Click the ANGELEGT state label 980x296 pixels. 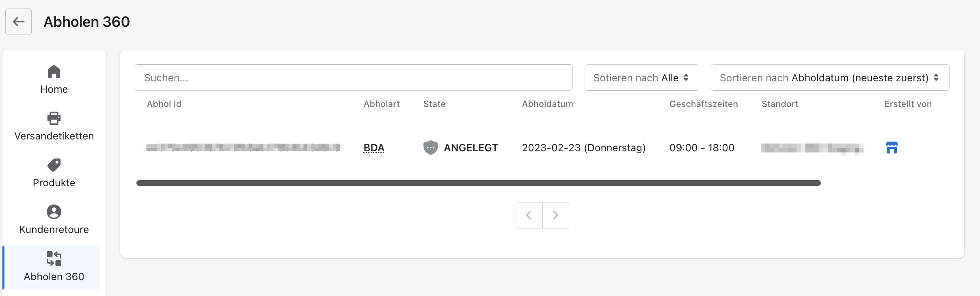click(x=471, y=148)
